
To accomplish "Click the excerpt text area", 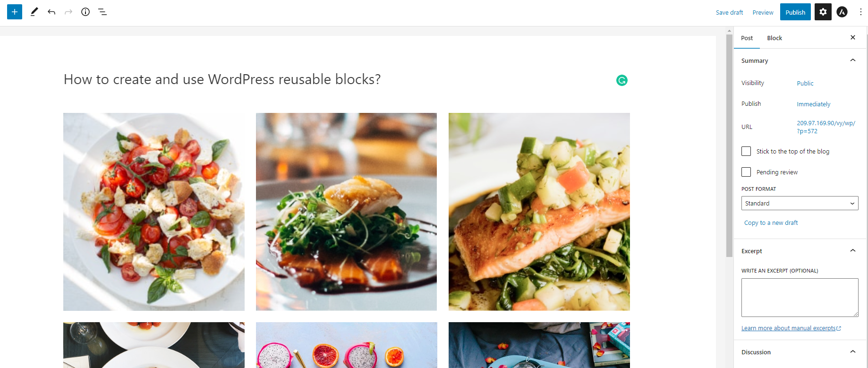I will (800, 297).
